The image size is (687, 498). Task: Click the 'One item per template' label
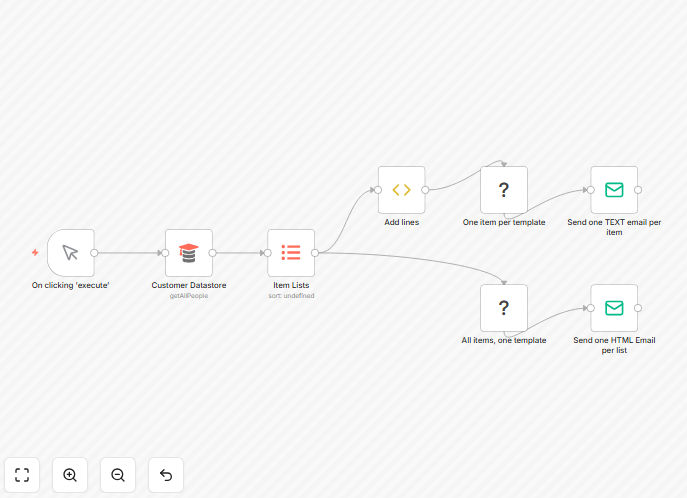tap(504, 222)
